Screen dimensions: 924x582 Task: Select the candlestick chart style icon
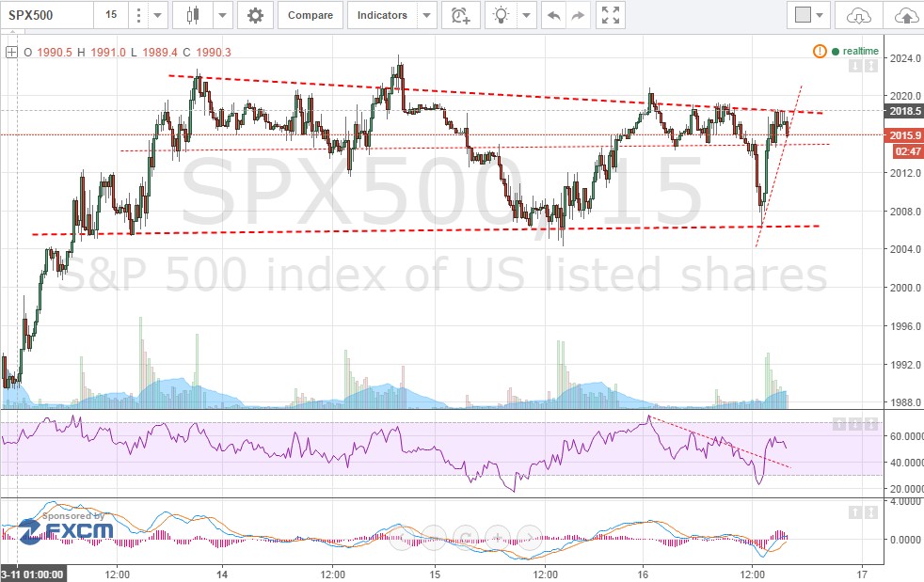(192, 15)
